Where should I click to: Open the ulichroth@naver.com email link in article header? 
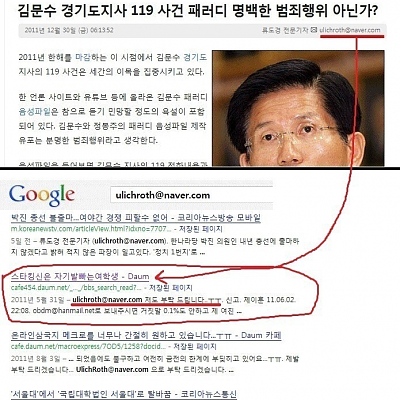(x=350, y=30)
